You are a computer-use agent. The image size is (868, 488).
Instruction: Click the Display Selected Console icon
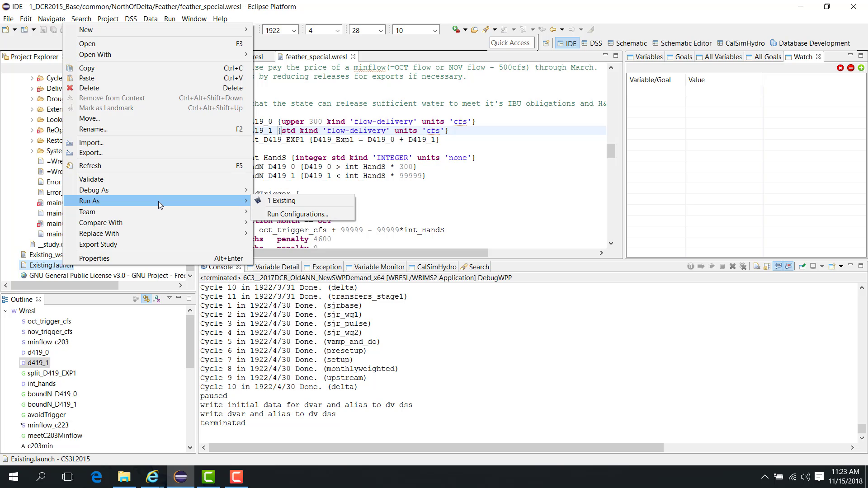(x=813, y=267)
